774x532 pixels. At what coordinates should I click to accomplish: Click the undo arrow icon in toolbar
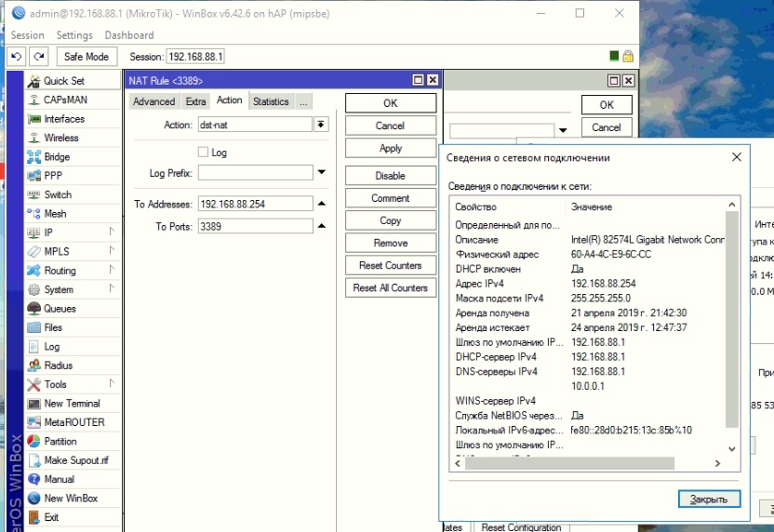point(17,56)
